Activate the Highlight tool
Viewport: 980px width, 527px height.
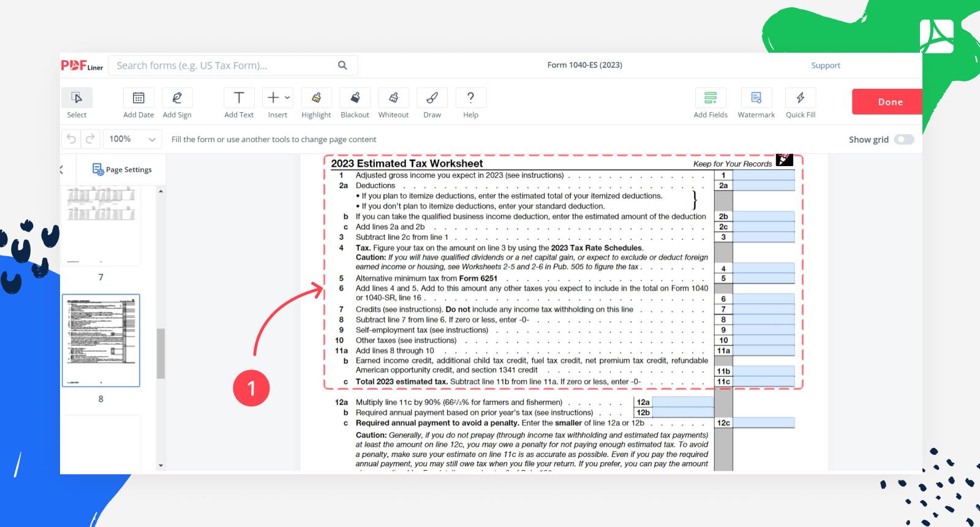316,97
